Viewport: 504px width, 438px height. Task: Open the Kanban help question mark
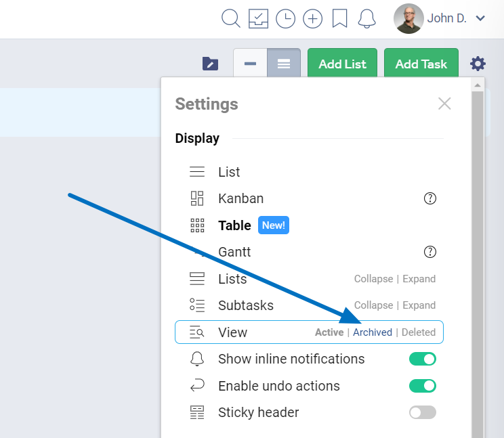point(429,198)
